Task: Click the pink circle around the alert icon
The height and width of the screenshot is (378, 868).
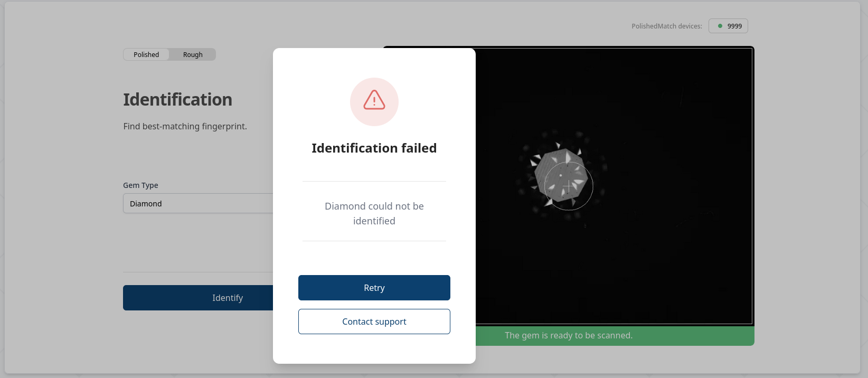Action: pos(374,101)
